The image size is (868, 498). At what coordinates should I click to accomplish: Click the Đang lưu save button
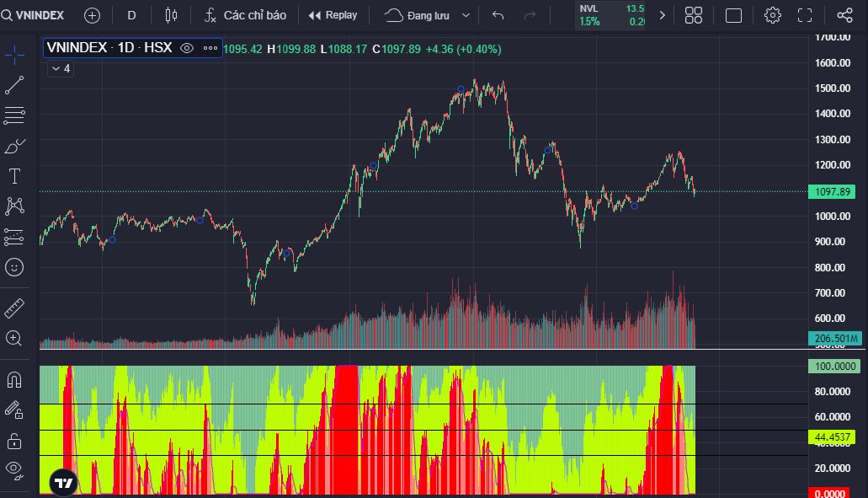pos(418,15)
